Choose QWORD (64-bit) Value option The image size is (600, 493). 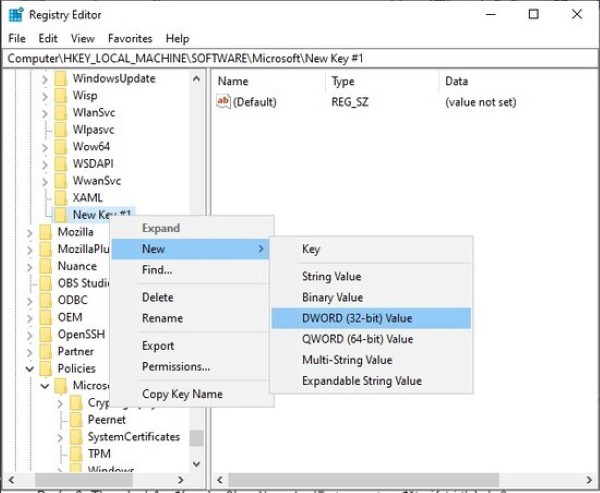(357, 339)
